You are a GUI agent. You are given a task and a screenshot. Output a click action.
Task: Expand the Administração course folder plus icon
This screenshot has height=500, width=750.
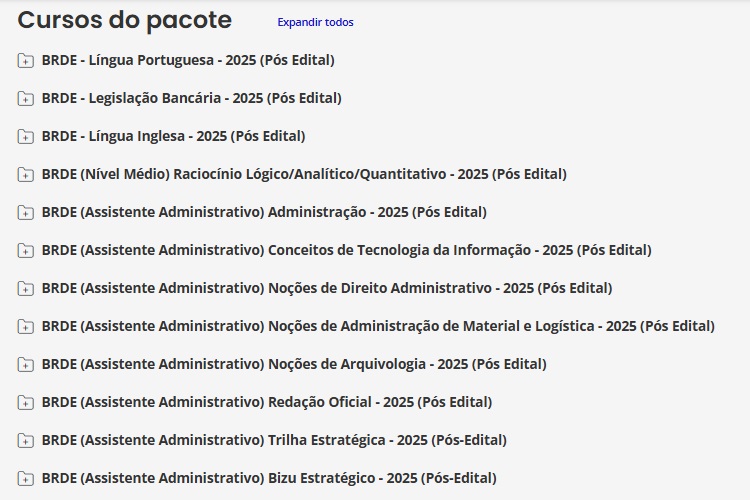pos(25,212)
